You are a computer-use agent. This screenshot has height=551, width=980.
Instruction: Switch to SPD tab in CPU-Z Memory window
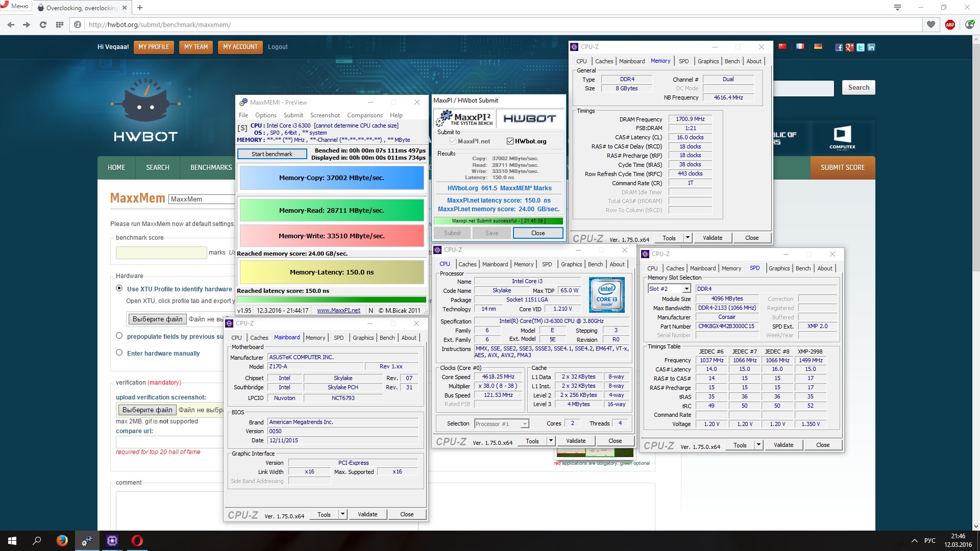point(683,61)
